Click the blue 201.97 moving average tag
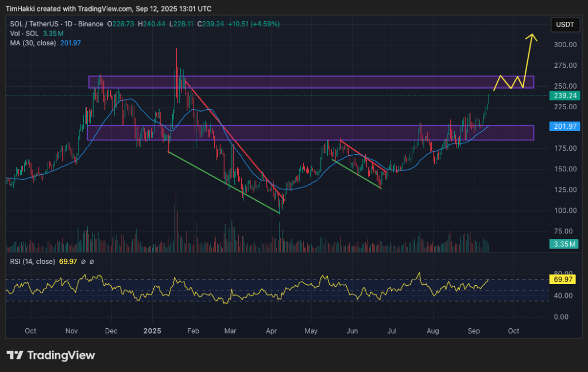Screen dimensions: 588x372 pyautogui.click(x=563, y=126)
